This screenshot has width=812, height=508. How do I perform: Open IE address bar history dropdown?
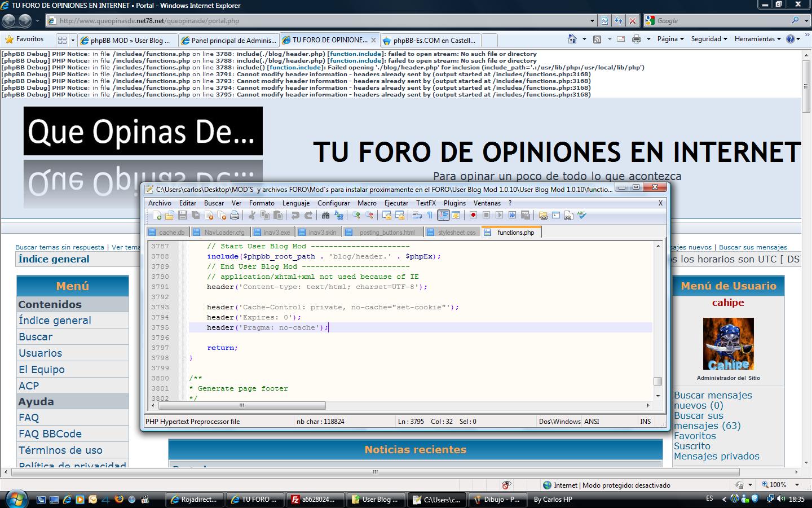coord(592,21)
